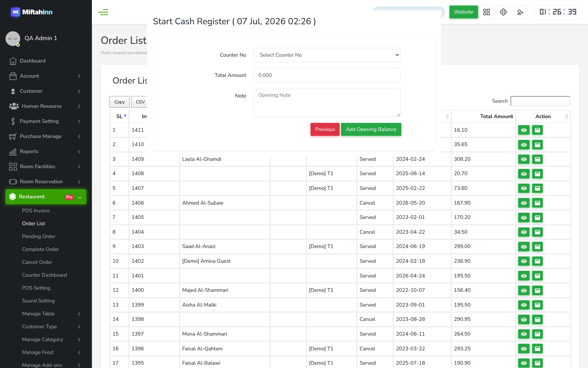Go to Pending Order page
Screen dimensions: 588x368
(39, 236)
